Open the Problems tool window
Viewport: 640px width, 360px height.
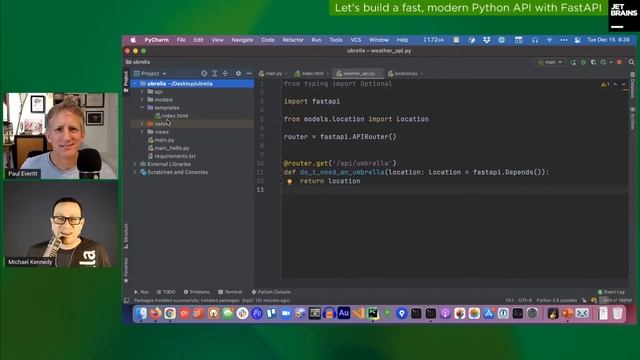tap(197, 292)
